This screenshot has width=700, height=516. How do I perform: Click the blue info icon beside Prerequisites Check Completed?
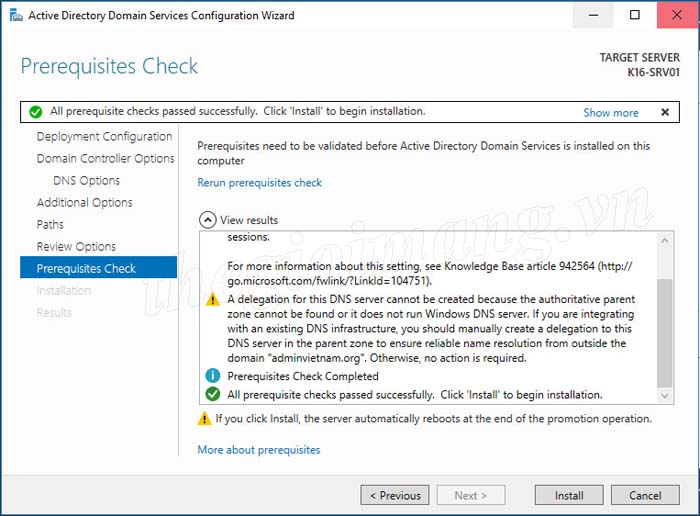(x=212, y=377)
